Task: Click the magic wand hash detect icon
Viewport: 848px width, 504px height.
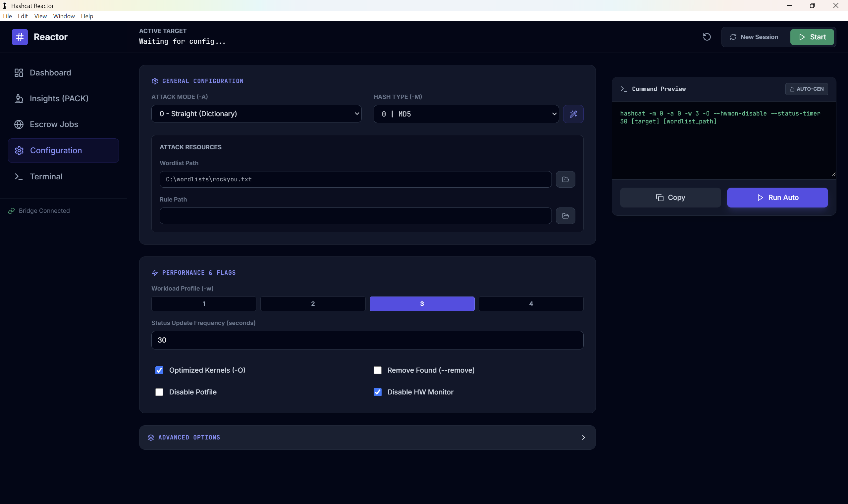Action: 573,114
